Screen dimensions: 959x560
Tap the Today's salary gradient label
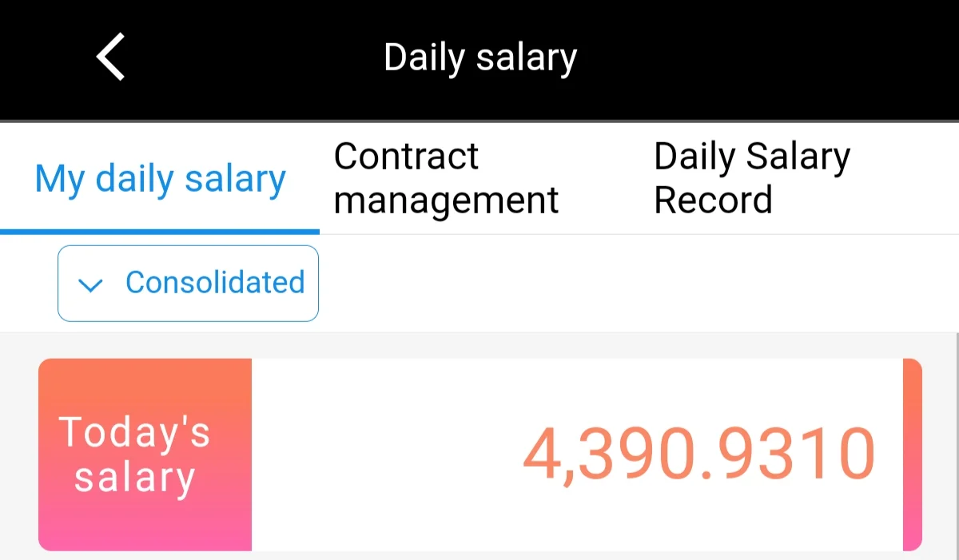(145, 455)
